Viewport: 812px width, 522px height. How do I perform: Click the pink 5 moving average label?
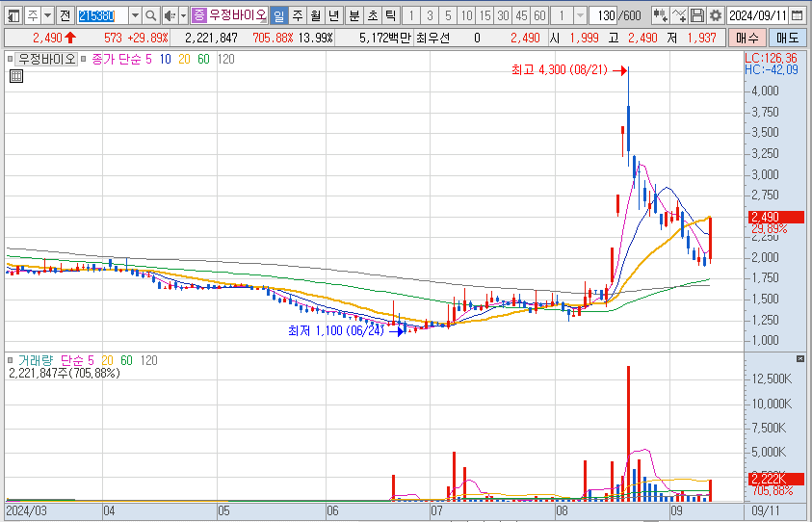(148, 59)
